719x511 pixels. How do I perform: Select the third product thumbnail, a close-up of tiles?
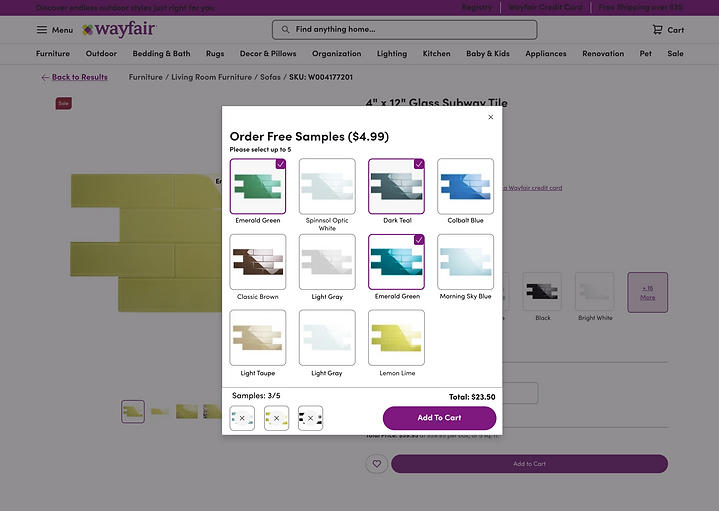pos(187,411)
